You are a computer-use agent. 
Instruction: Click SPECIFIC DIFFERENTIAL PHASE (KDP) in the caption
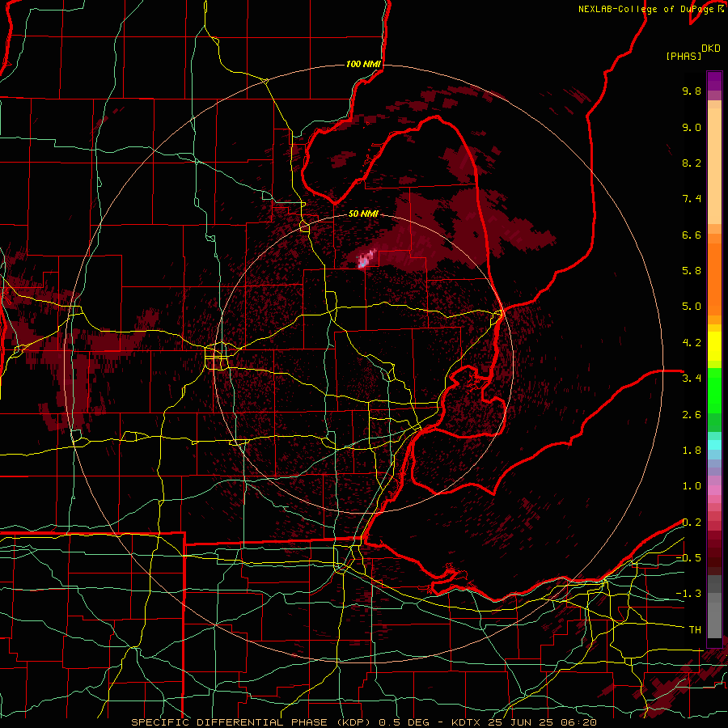251,722
